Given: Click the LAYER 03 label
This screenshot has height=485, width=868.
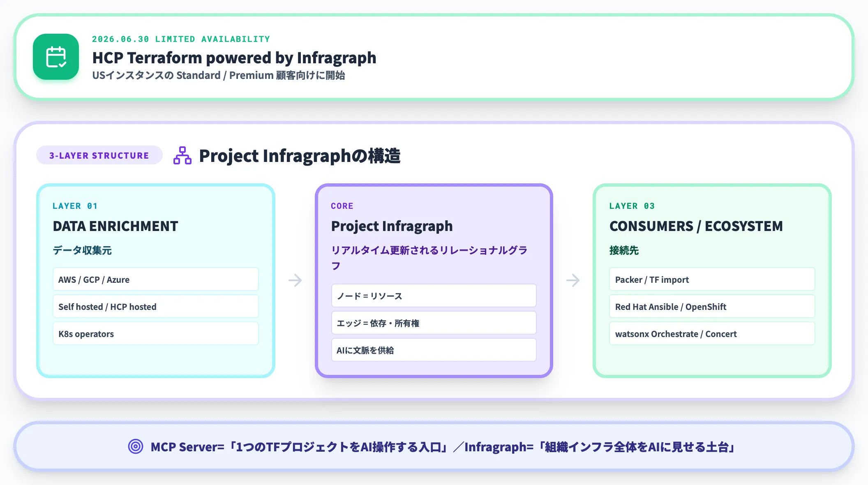Looking at the screenshot, I should tap(632, 206).
